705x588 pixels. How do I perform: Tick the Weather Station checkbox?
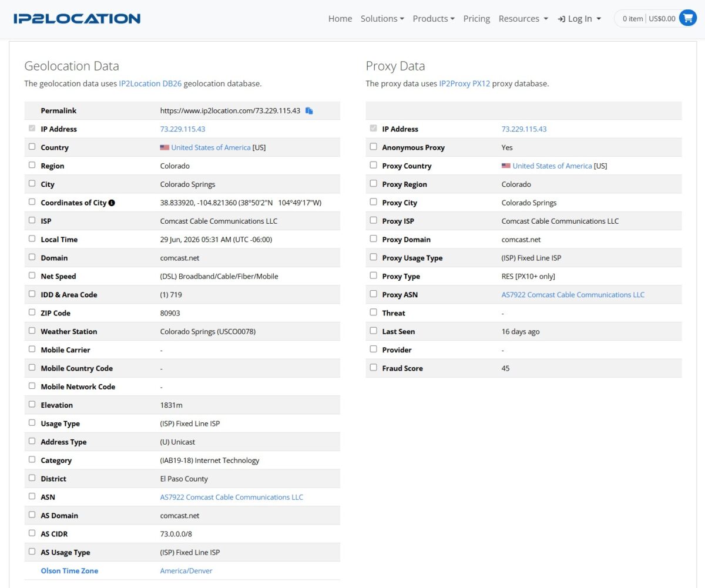32,331
